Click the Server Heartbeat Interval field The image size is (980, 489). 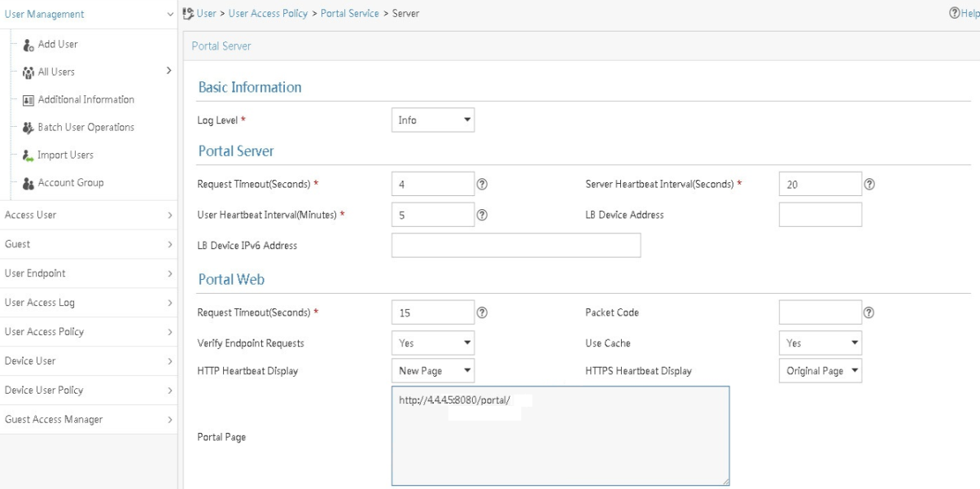coord(820,184)
